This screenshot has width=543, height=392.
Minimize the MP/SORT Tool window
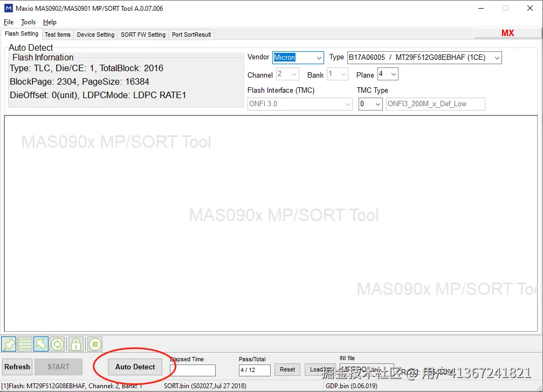(481, 8)
